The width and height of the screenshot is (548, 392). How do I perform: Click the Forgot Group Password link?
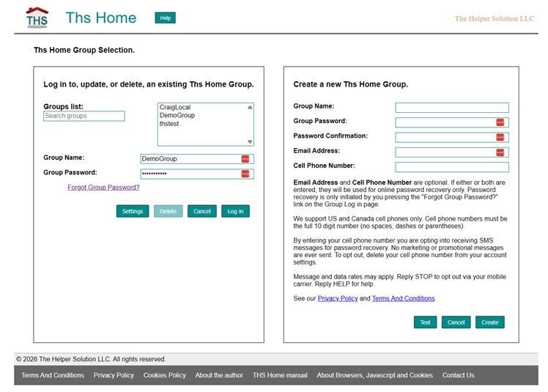(x=103, y=188)
